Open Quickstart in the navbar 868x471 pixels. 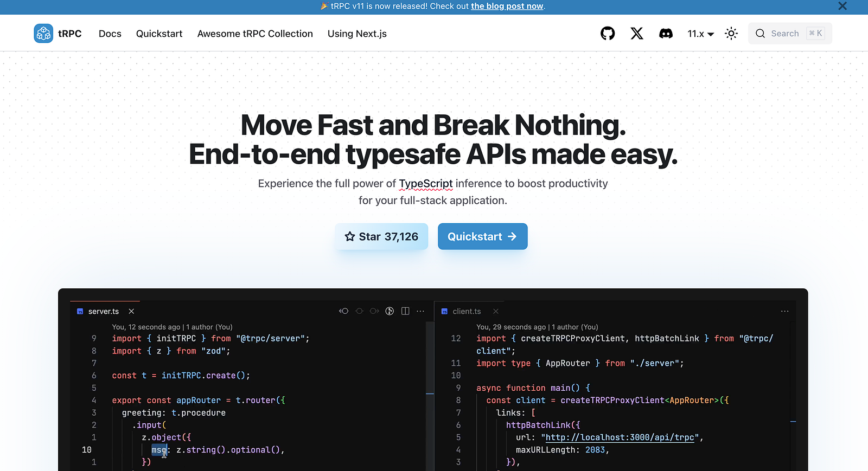point(159,34)
